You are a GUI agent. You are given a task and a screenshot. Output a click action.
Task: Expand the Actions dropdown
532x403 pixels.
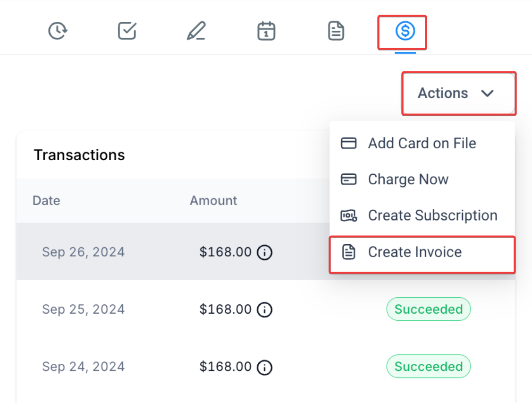point(443,93)
